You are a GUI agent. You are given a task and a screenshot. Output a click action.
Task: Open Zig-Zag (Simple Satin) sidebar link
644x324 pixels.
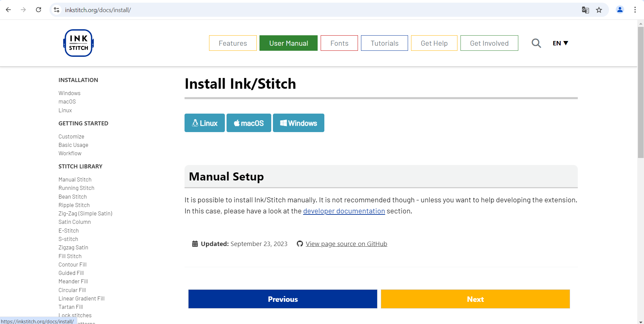(85, 213)
